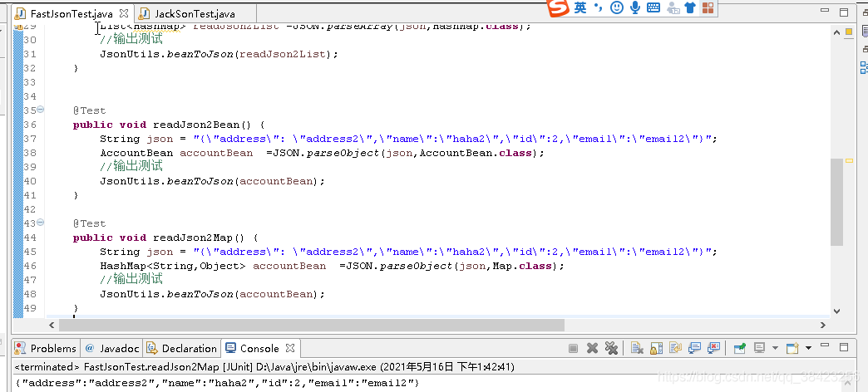Toggle Scroll Lock in Console toolbar
The width and height of the screenshot is (868, 392).
click(654, 349)
